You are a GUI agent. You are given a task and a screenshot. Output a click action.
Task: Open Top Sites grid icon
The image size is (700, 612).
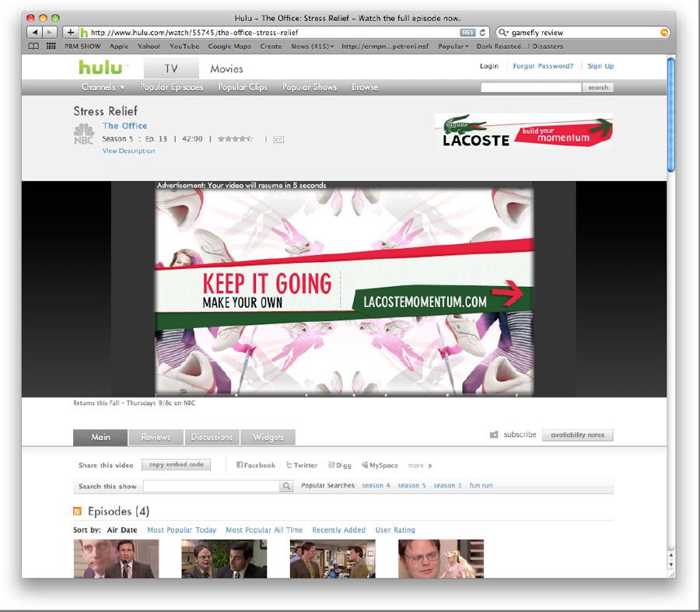[x=51, y=46]
